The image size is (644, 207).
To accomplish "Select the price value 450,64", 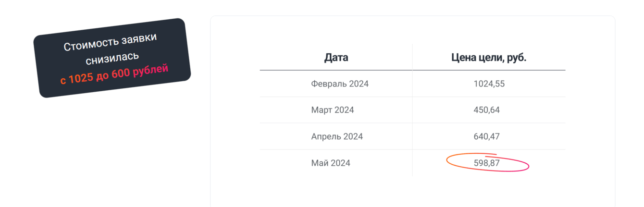I will coord(486,110).
